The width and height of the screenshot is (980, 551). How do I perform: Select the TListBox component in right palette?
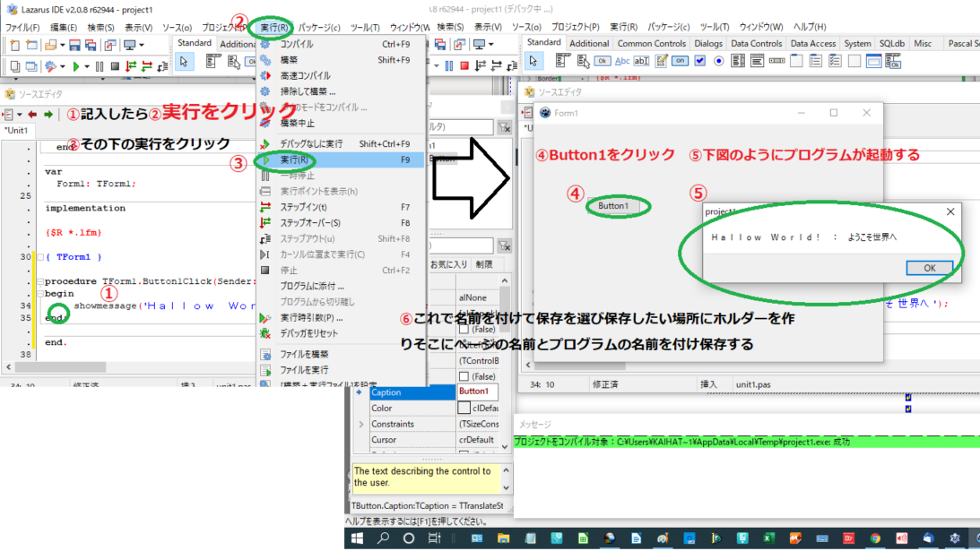[x=738, y=61]
